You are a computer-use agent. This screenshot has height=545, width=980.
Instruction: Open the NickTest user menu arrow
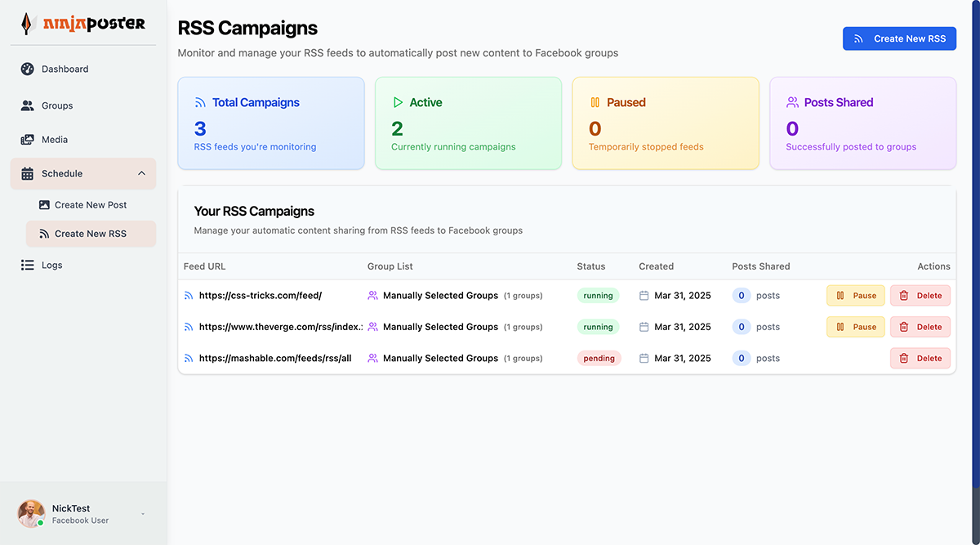click(x=143, y=514)
